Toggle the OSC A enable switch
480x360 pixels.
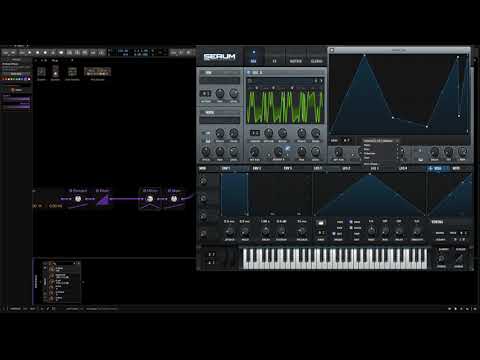click(249, 72)
